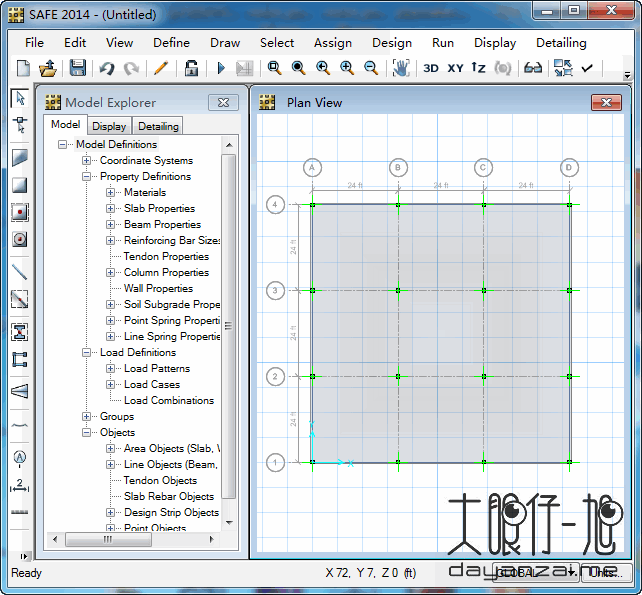Click grid bubble A in Plan View

coord(312,167)
